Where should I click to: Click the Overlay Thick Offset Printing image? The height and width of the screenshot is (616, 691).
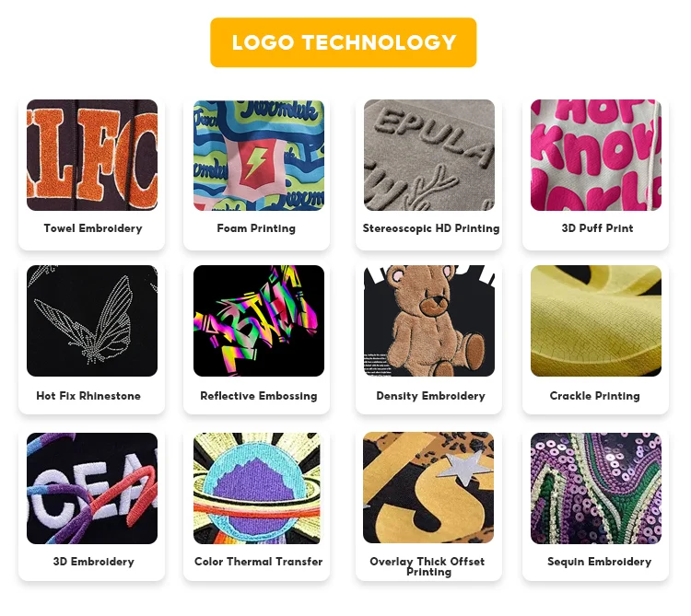(428, 487)
